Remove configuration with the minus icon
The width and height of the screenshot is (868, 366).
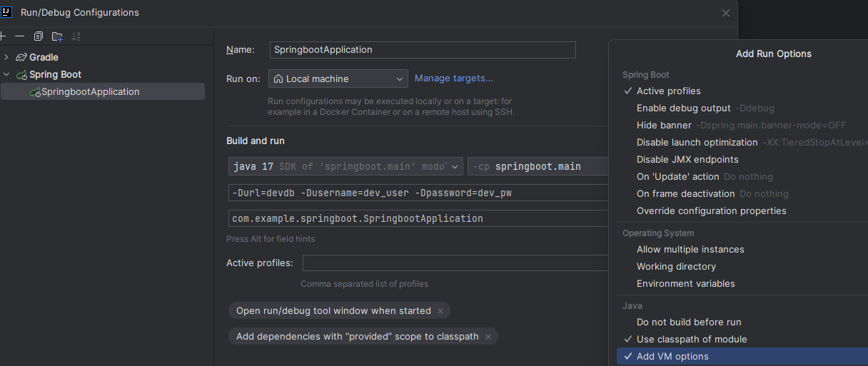(20, 36)
